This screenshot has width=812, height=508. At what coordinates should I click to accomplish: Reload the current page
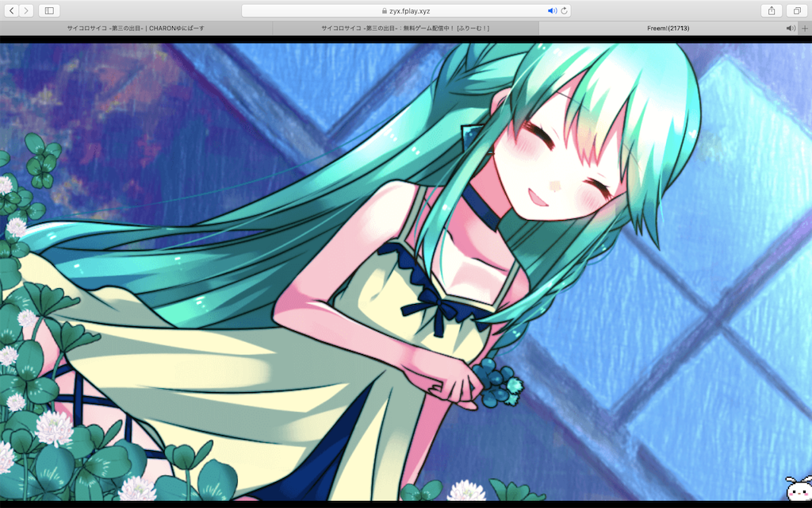[564, 10]
